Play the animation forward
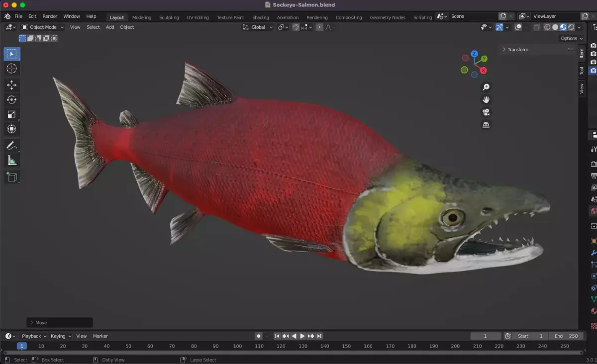Screen dimensions: 597x364 tap(302, 336)
